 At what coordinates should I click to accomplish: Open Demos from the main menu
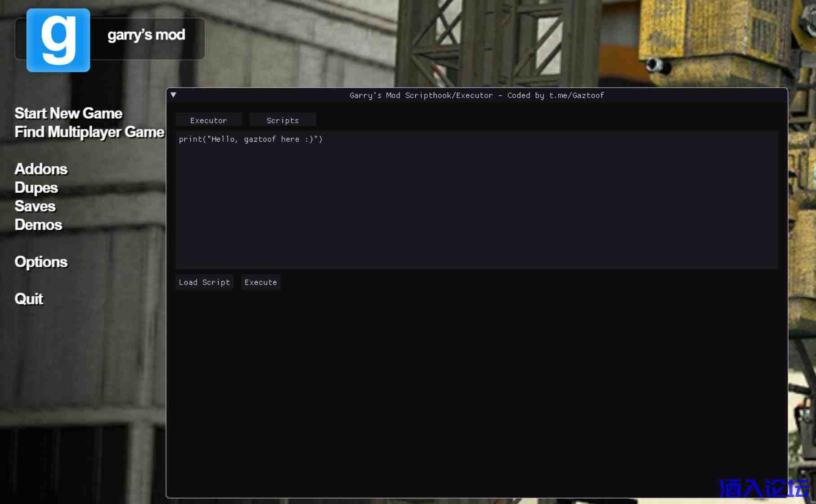(38, 225)
